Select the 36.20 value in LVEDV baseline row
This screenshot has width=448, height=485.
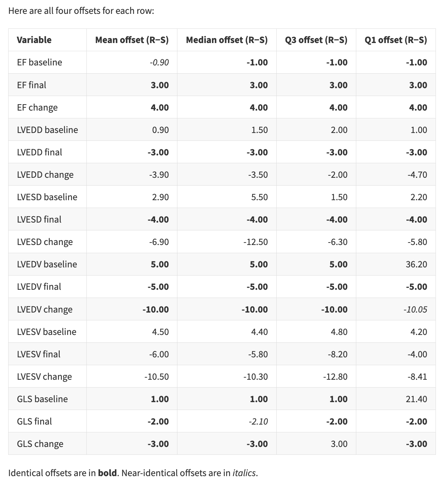(x=416, y=264)
